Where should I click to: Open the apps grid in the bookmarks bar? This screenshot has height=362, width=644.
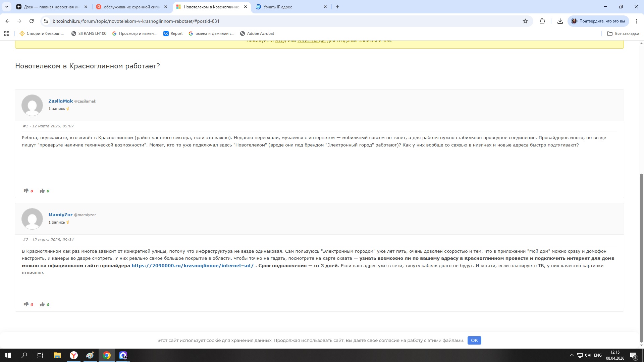7,34
